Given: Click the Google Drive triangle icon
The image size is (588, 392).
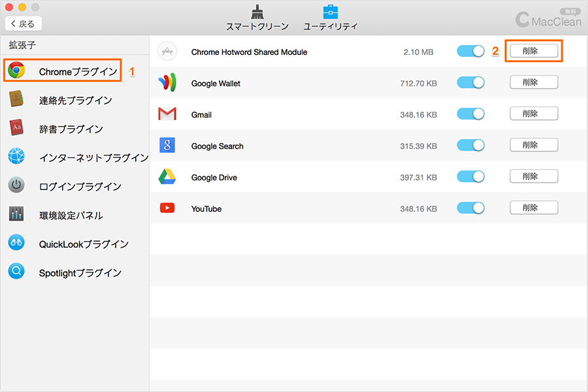Looking at the screenshot, I should [x=167, y=176].
